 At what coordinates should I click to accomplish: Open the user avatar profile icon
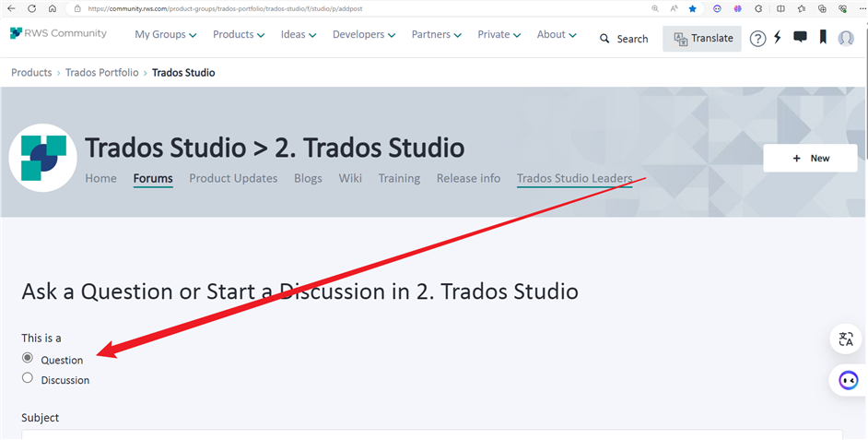846,38
